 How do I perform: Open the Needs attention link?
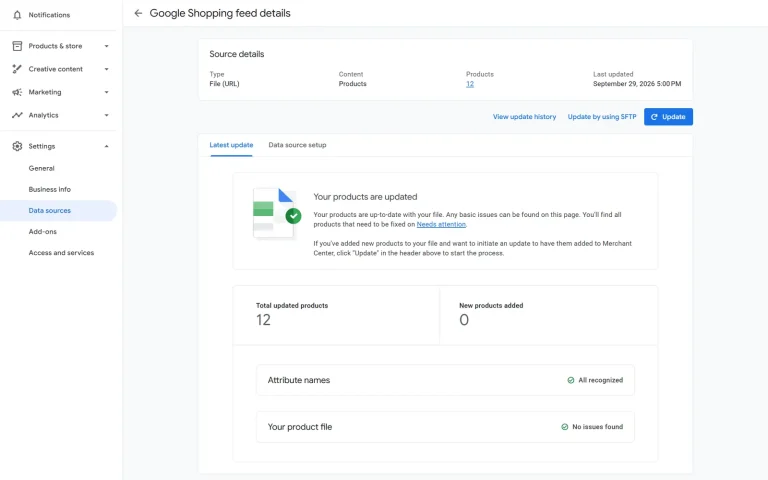click(441, 224)
